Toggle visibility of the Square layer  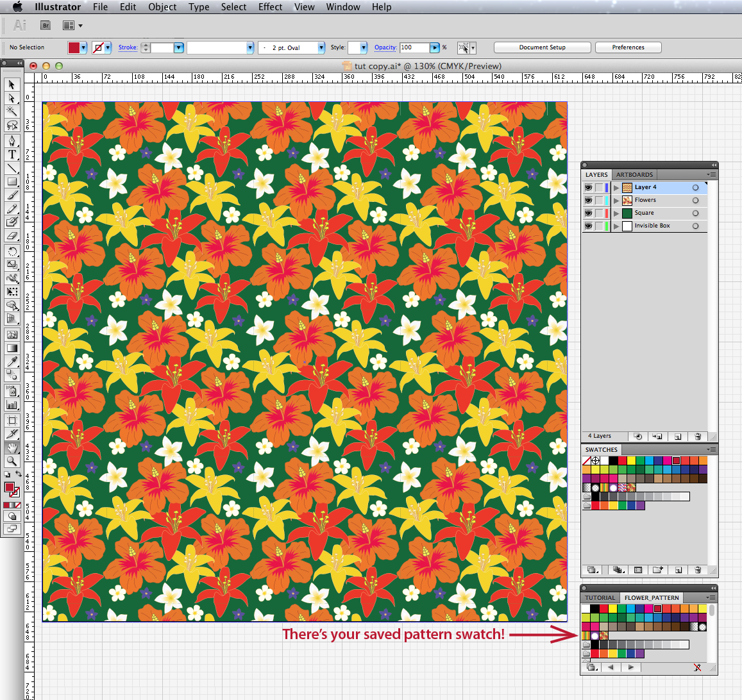point(588,212)
